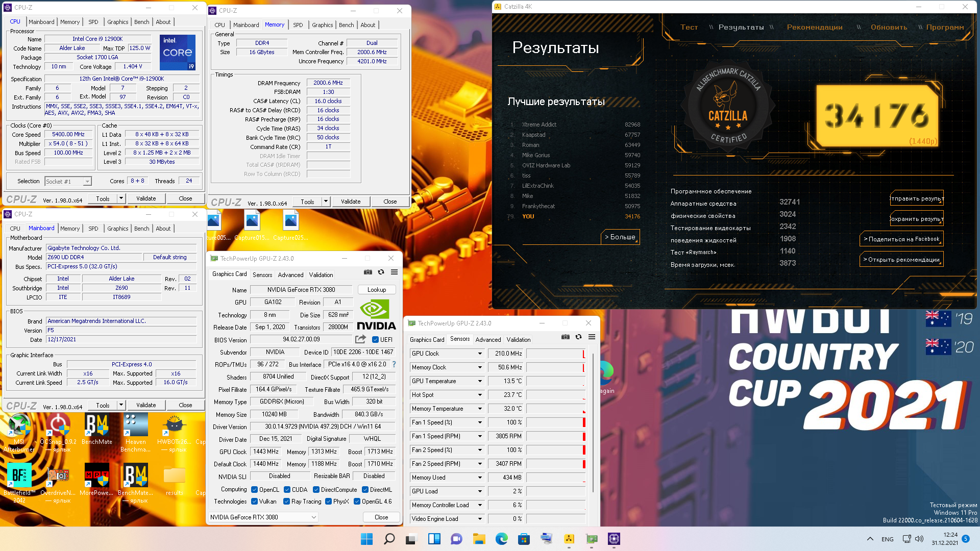
Task: Click the GPU Clock sensor graph bar
Action: [x=555, y=354]
